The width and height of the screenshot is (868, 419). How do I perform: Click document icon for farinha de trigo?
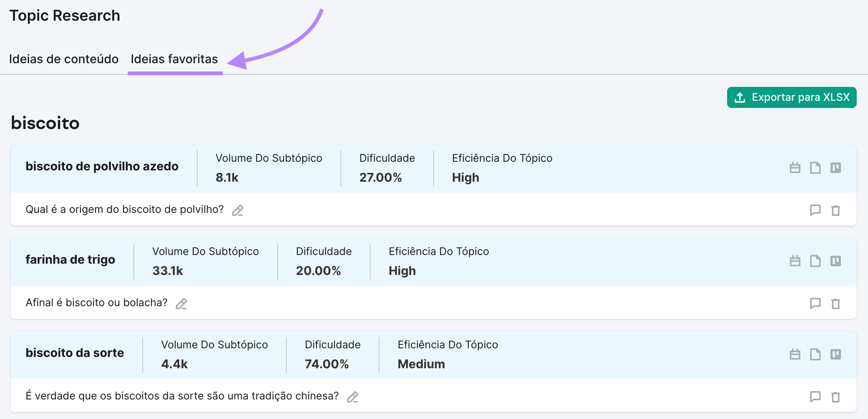coord(815,261)
